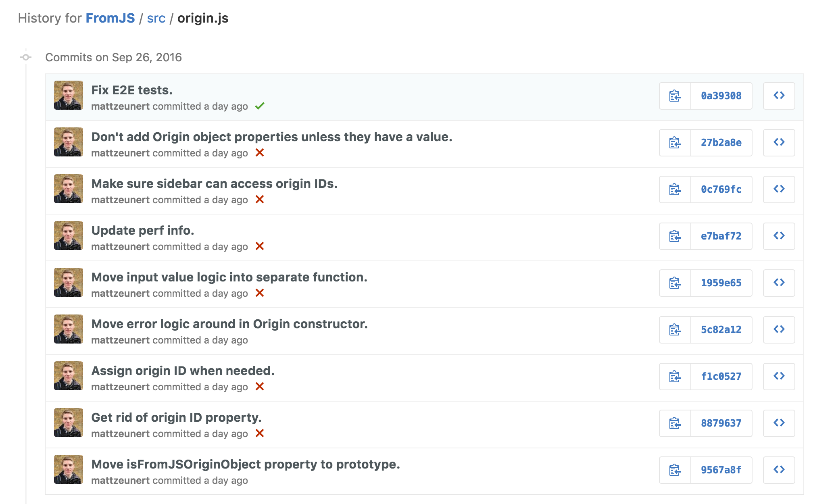This screenshot has height=504, width=813.
Task: Browse repository at commit 1959e65
Action: 779,283
